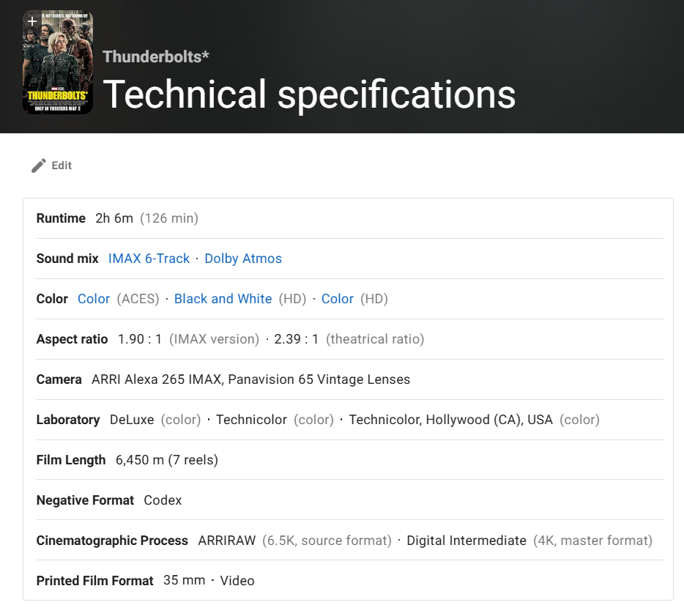
Task: Select the Camera label
Action: click(59, 379)
